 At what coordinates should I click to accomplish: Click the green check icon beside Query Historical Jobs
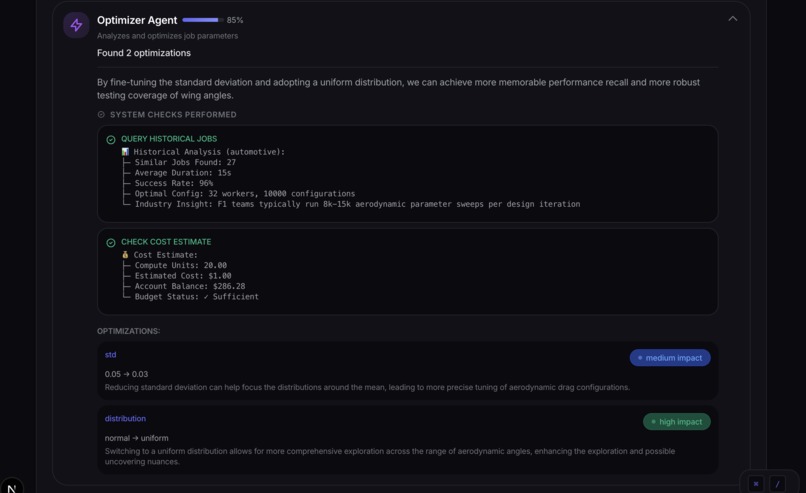tap(111, 140)
